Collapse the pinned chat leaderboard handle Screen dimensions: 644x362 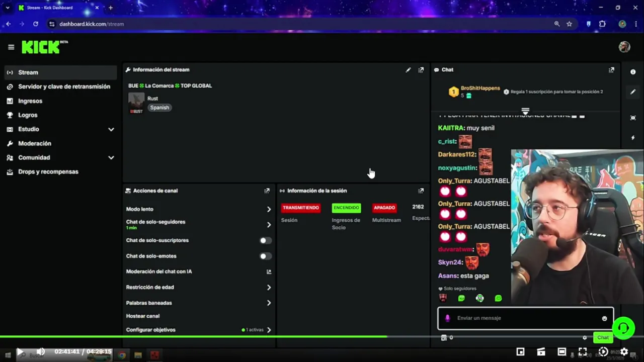pos(525,111)
